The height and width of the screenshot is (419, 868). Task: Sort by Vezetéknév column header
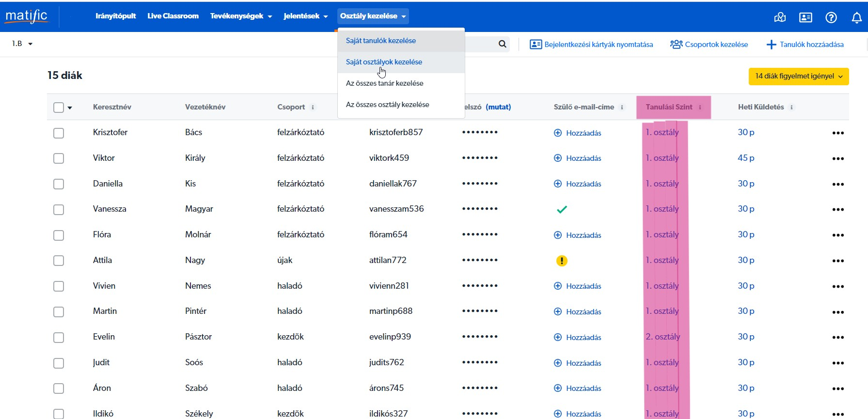click(205, 107)
